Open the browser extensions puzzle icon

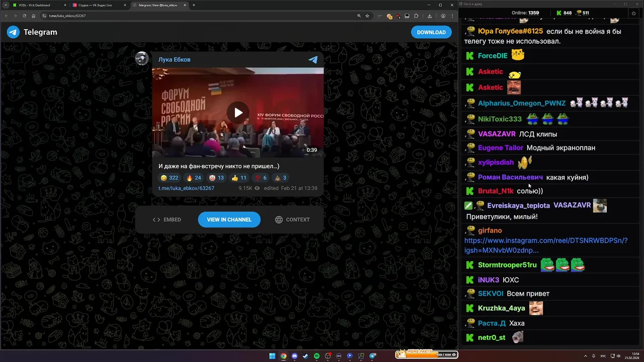[x=416, y=16]
